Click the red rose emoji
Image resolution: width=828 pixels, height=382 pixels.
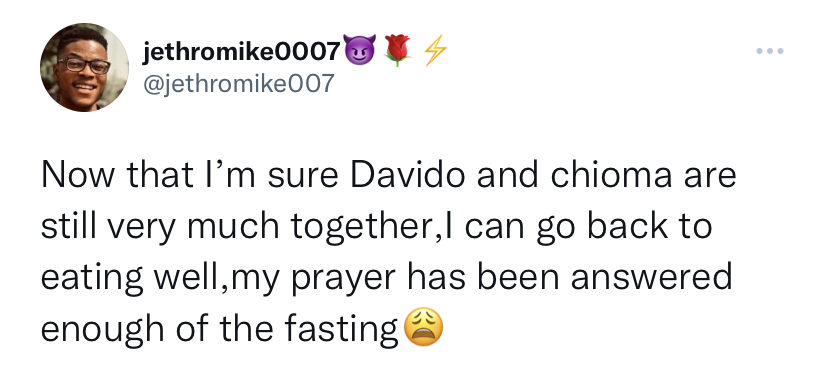[x=397, y=50]
